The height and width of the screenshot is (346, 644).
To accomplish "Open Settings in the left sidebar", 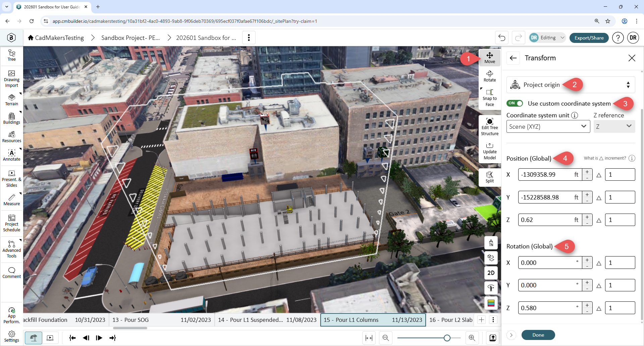I will tap(12, 337).
